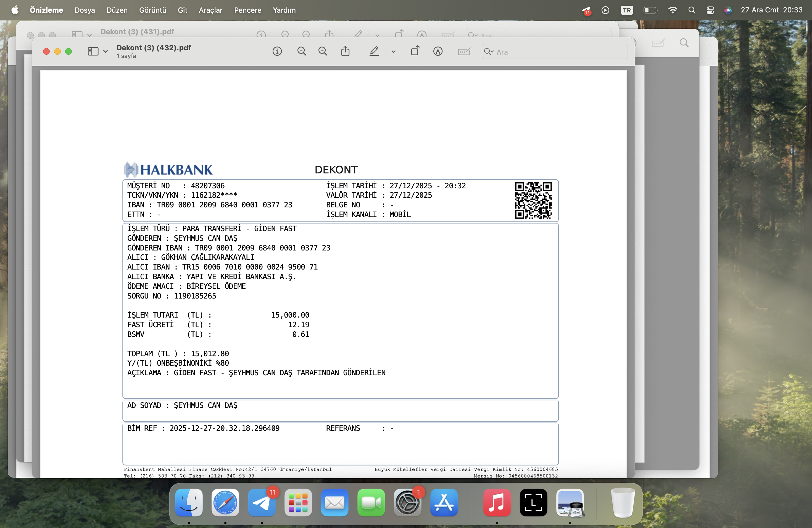This screenshot has width=812, height=528.
Task: Open Finder from the Dock
Action: pyautogui.click(x=189, y=502)
